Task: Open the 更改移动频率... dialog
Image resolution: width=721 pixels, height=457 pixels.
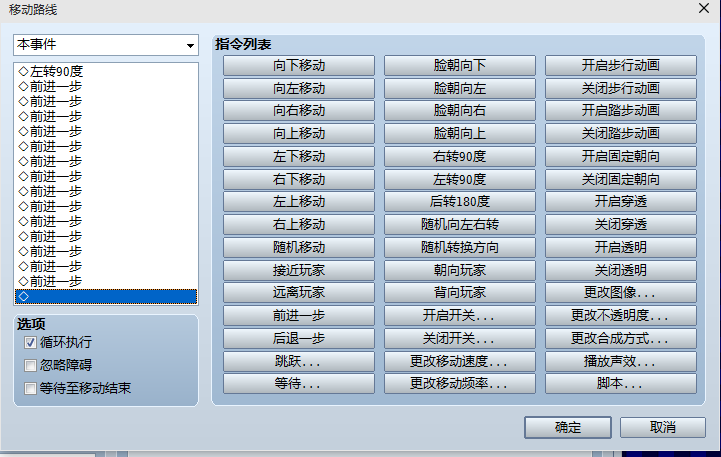Action: (460, 383)
